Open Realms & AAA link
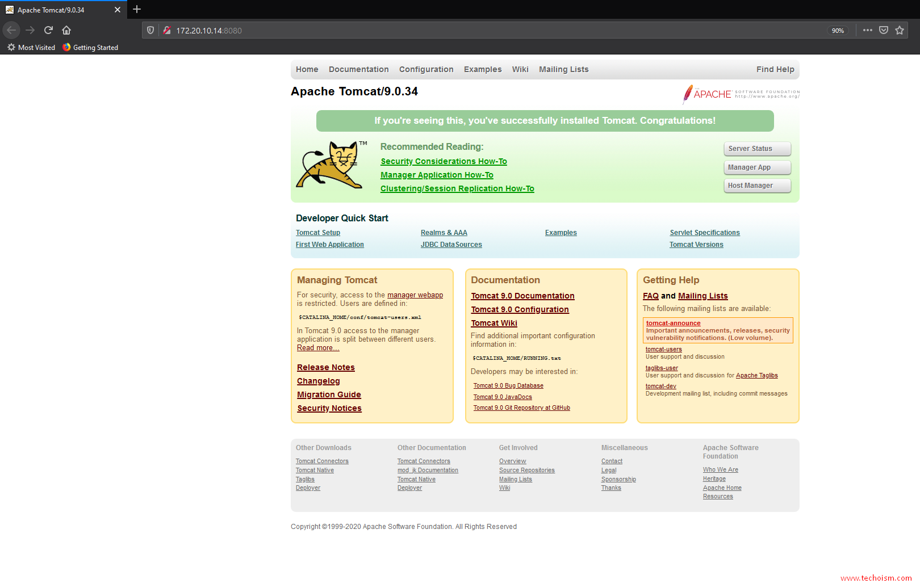Image resolution: width=920 pixels, height=588 pixels. pyautogui.click(x=444, y=233)
